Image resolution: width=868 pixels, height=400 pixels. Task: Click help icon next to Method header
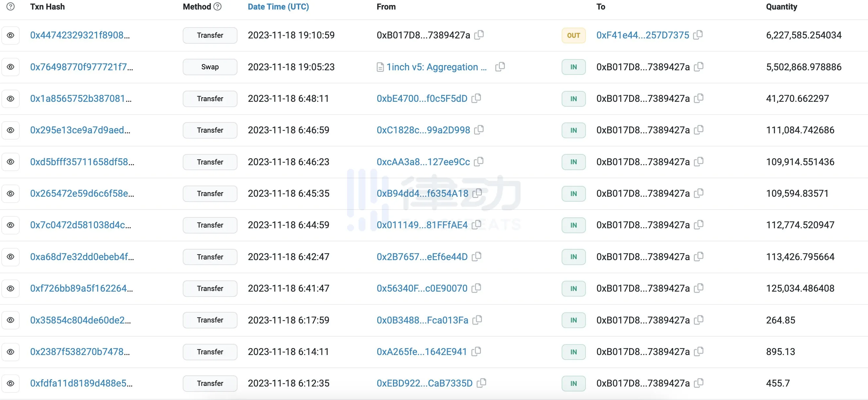coord(218,7)
